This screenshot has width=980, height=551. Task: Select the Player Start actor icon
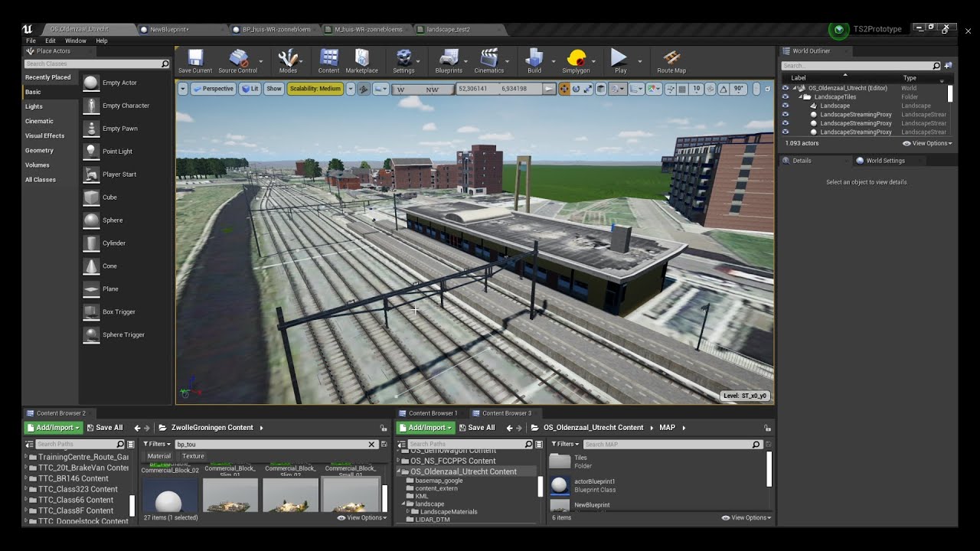tap(91, 174)
